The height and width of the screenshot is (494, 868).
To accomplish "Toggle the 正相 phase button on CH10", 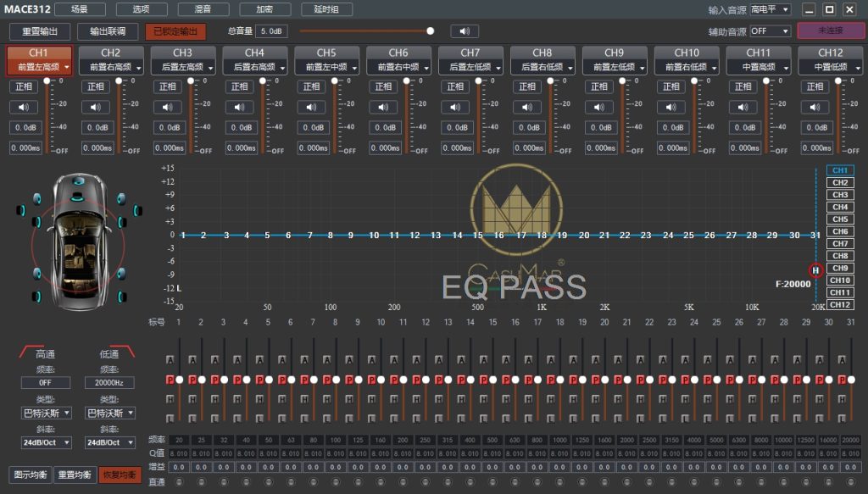I will (671, 86).
